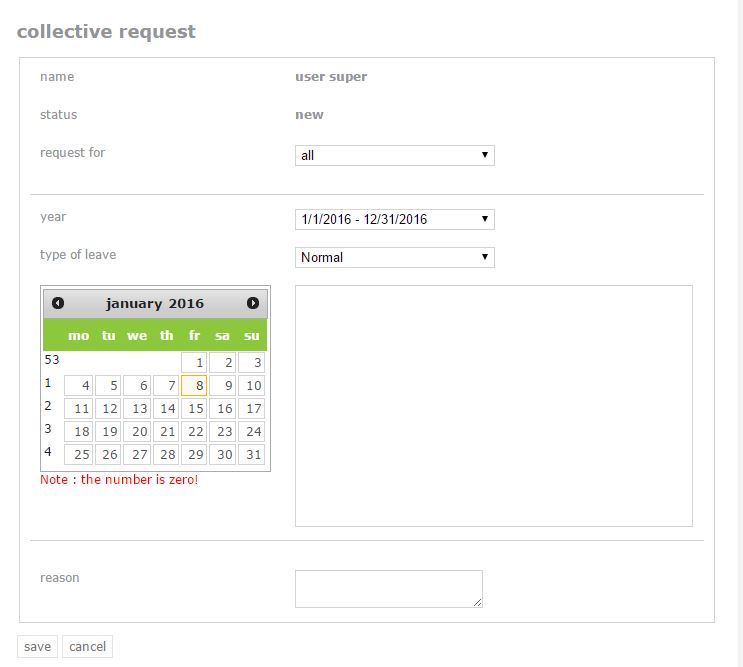Click the reason textarea resize handle
743x667 pixels.
[x=478, y=603]
